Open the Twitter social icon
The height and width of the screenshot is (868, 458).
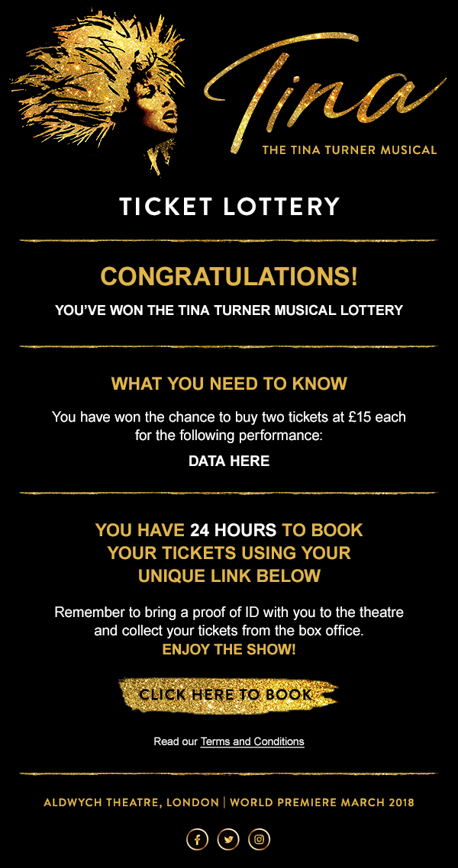point(228,840)
